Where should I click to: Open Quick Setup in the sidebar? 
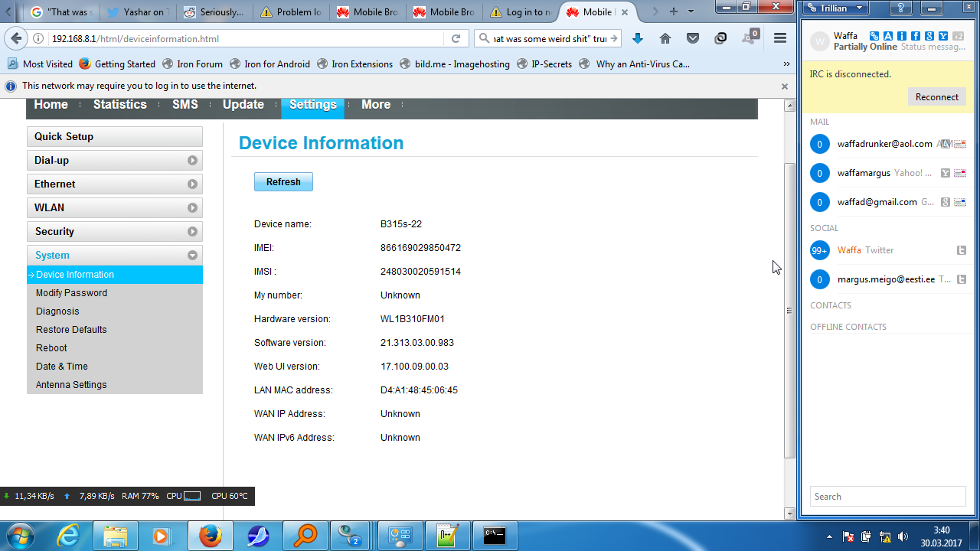coord(115,136)
